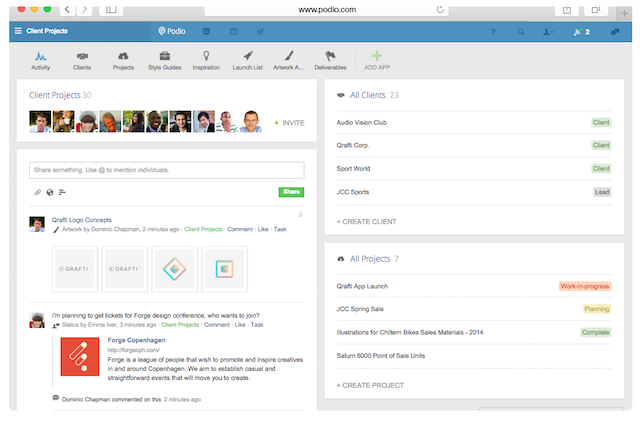Image resolution: width=640 pixels, height=421 pixels.
Task: Click + CREATE PROJECT
Action: click(x=370, y=385)
